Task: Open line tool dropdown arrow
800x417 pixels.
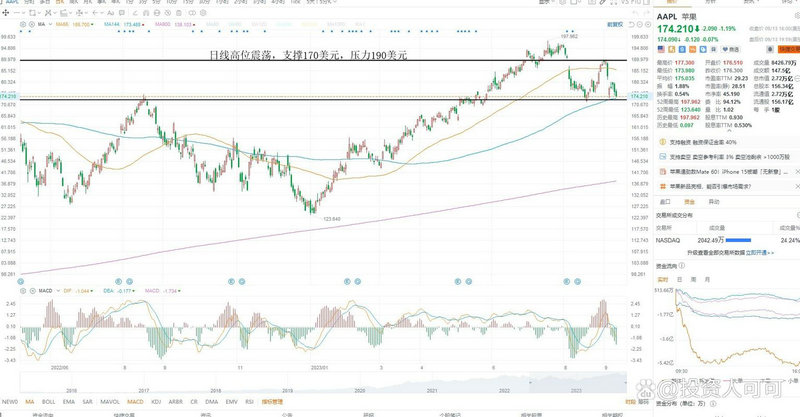Action: (23, 13)
